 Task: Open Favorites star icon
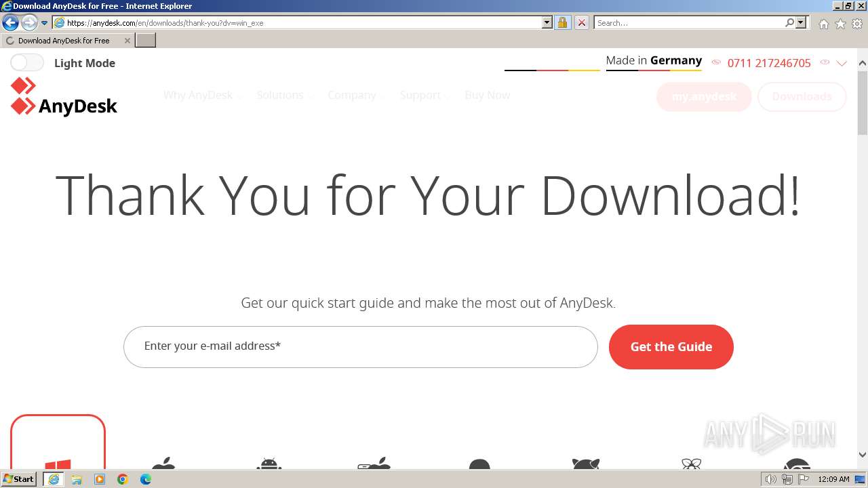840,24
